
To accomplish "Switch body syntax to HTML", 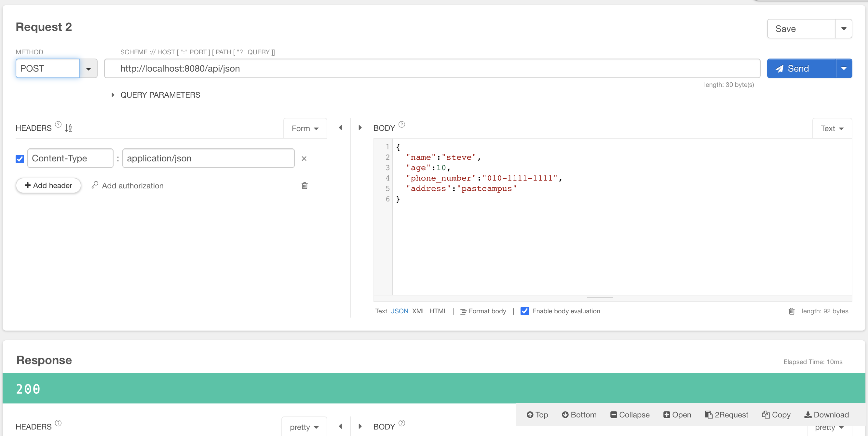I will coord(438,311).
